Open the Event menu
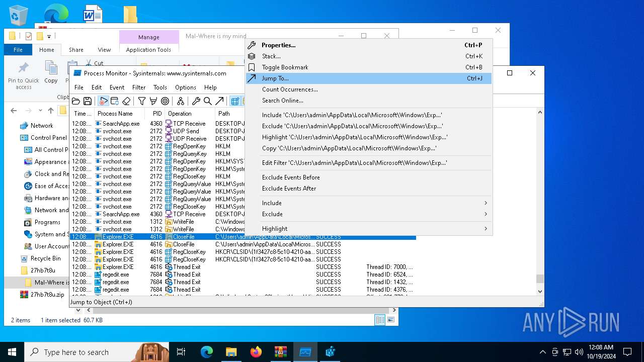The image size is (644, 362). click(x=117, y=87)
